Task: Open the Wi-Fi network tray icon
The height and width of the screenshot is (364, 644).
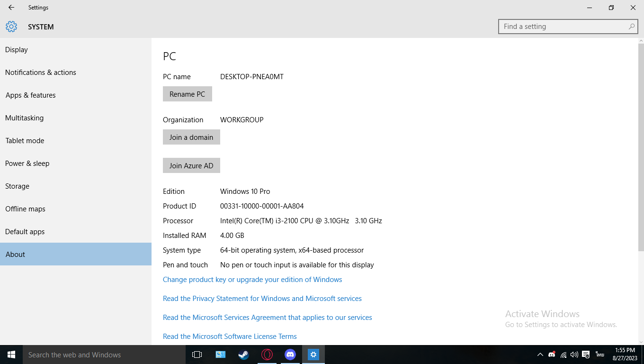Action: tap(563, 355)
